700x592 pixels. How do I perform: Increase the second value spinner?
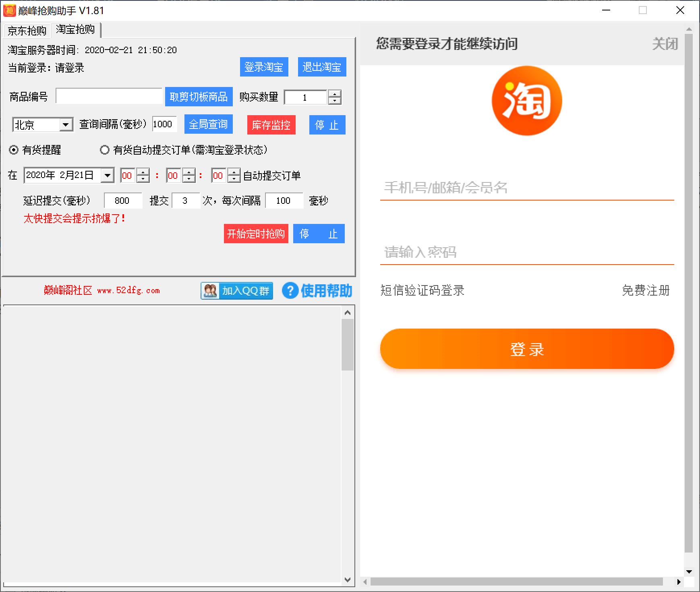[234, 172]
